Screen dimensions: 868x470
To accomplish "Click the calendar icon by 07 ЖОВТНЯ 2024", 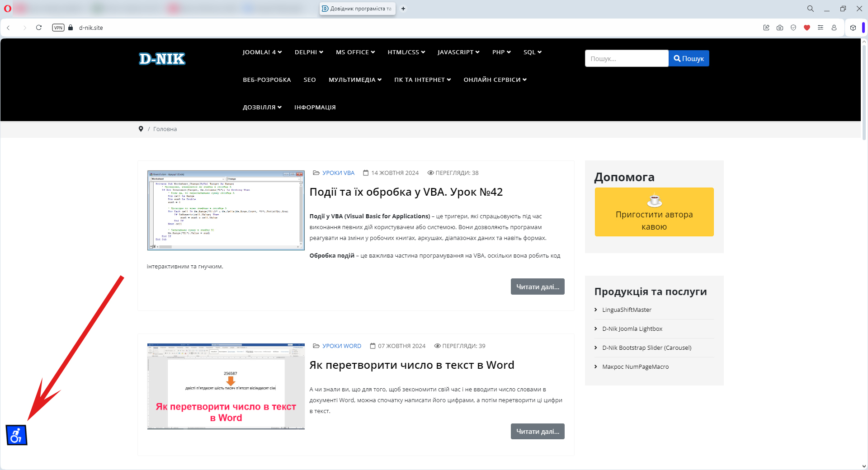I will [373, 346].
